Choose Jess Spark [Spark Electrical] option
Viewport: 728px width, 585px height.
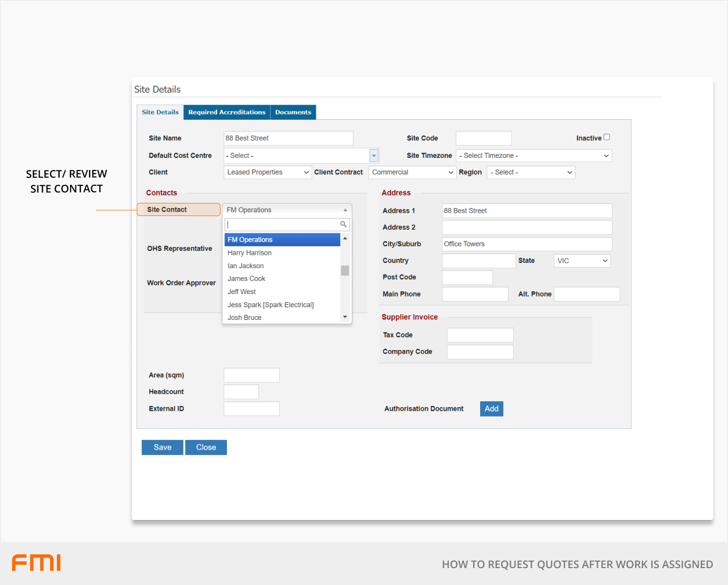coord(271,305)
